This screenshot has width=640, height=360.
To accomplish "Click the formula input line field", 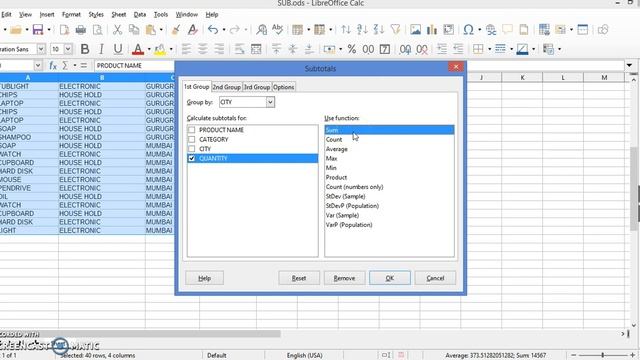I will 135,66.
